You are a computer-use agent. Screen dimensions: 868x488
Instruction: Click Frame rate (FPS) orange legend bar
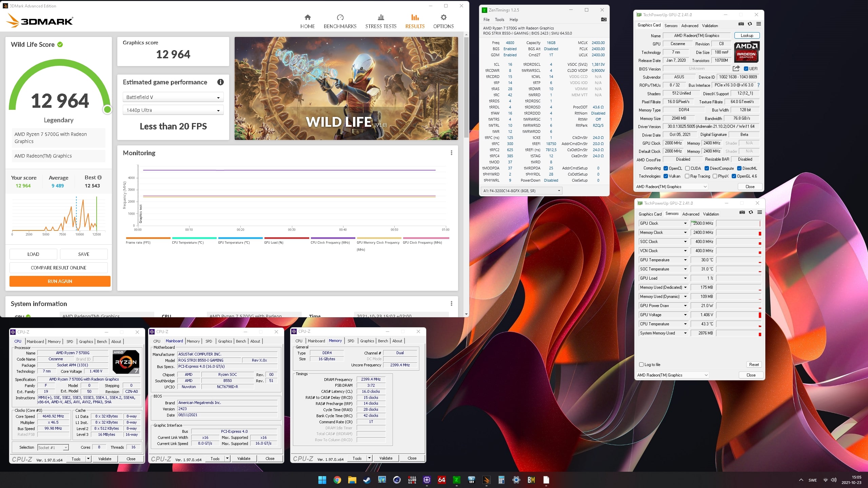coord(148,238)
